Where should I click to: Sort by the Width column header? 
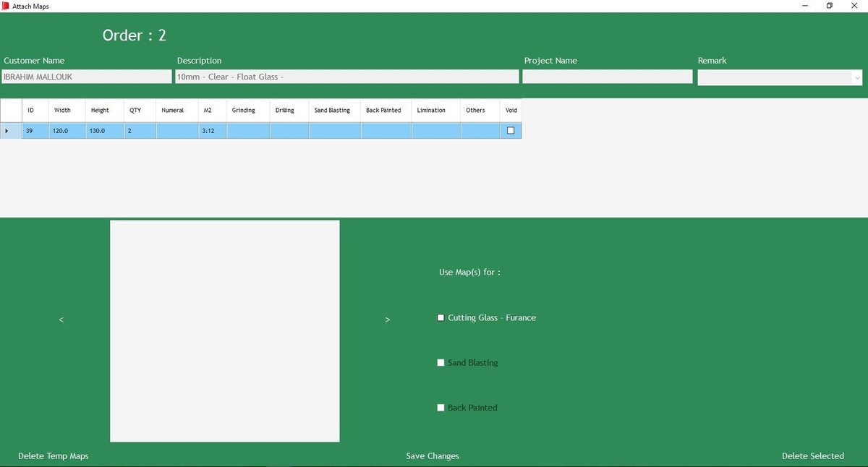tap(63, 111)
